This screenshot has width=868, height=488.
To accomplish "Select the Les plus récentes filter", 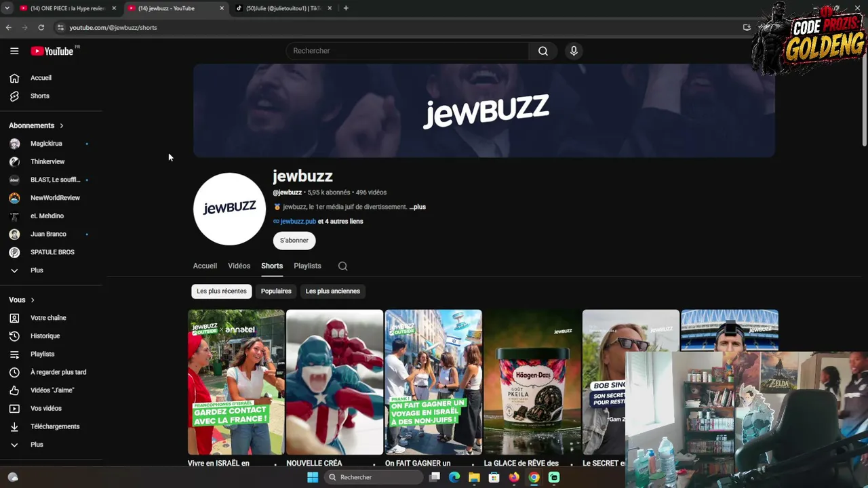I will [x=222, y=291].
